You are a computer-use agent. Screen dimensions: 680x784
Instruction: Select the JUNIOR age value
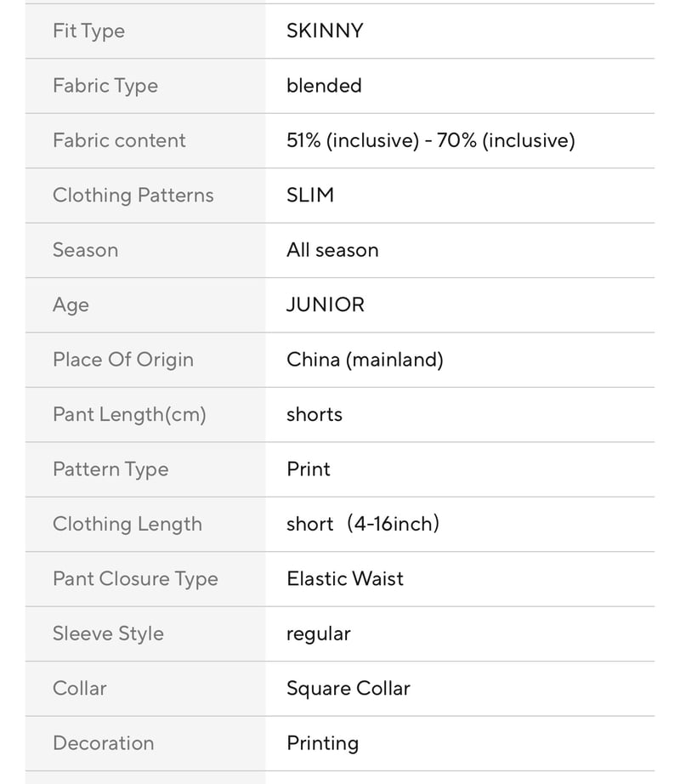pyautogui.click(x=326, y=305)
